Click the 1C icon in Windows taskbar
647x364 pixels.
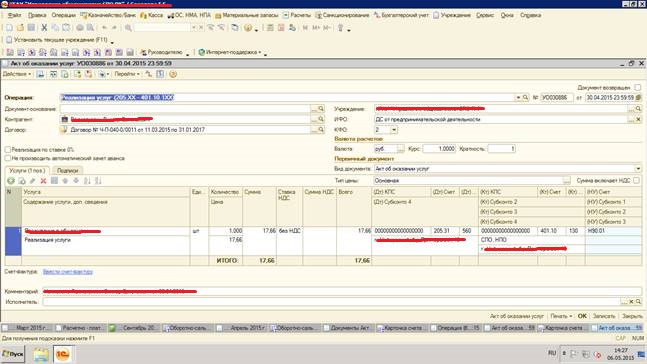tap(63, 354)
